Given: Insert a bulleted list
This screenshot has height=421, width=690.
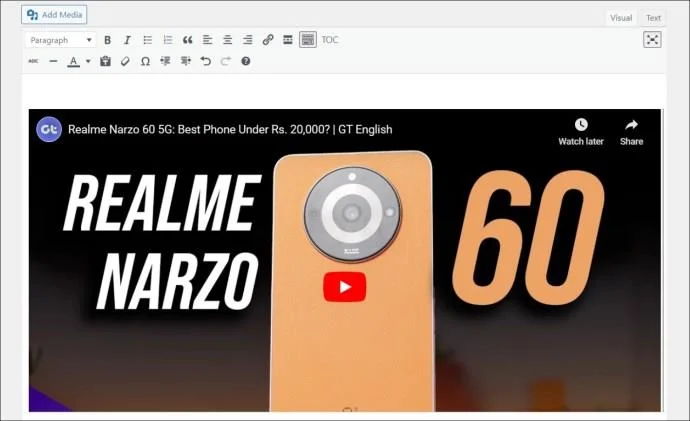Looking at the screenshot, I should [x=147, y=40].
